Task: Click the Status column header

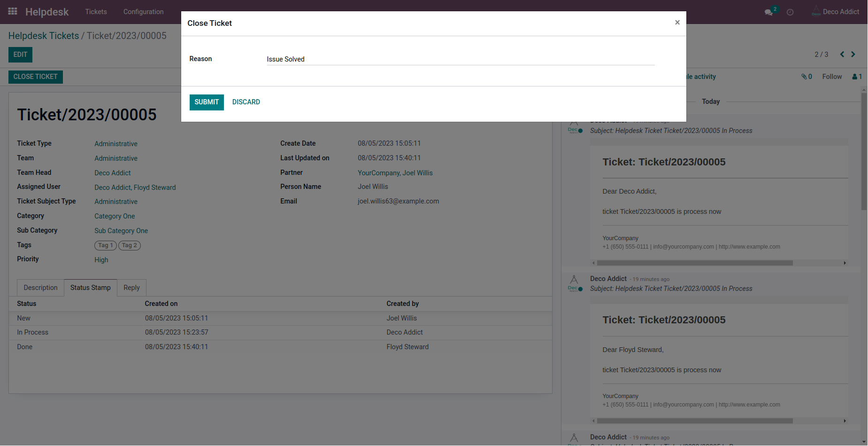Action: point(27,304)
